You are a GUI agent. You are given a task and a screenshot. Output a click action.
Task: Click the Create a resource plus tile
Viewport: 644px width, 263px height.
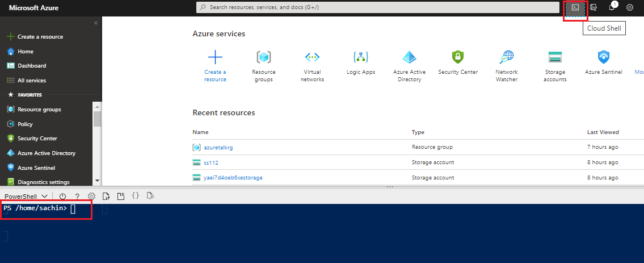tap(215, 66)
